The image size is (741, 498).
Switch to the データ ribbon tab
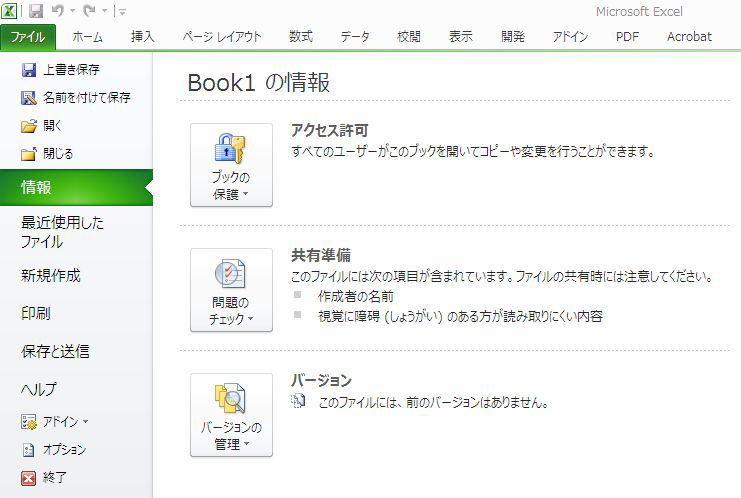click(355, 37)
